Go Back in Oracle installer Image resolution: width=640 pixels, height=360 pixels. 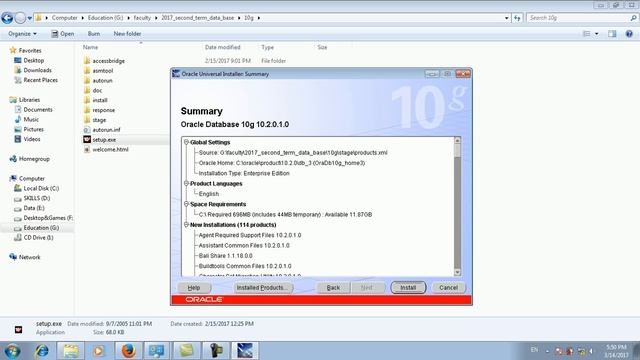pos(333,287)
